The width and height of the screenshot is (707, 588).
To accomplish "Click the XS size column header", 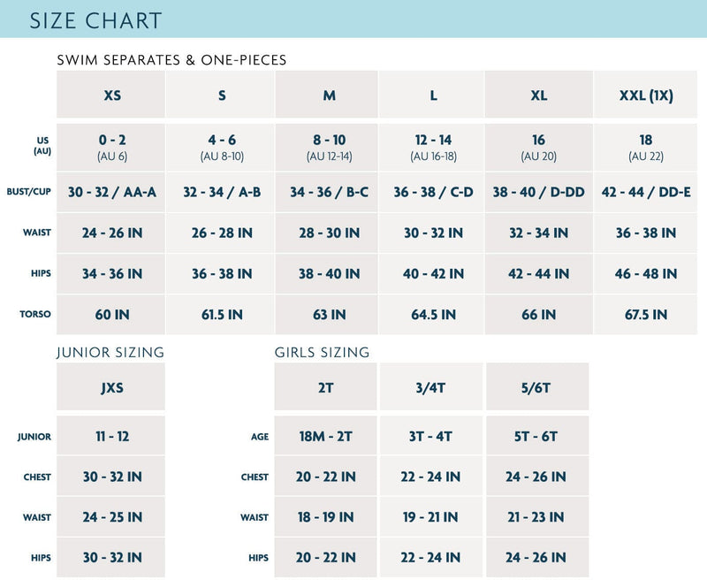I will (x=111, y=95).
